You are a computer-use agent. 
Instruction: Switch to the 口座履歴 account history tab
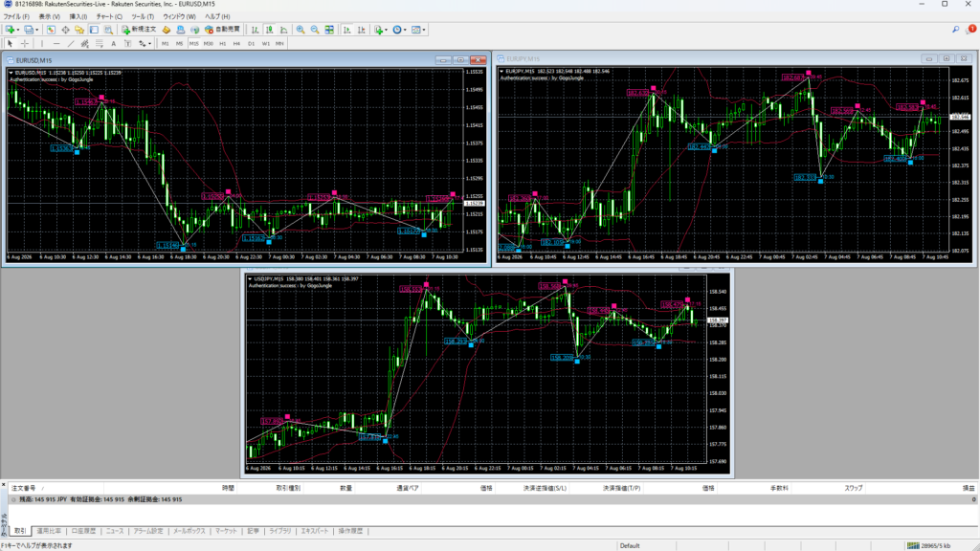(83, 531)
